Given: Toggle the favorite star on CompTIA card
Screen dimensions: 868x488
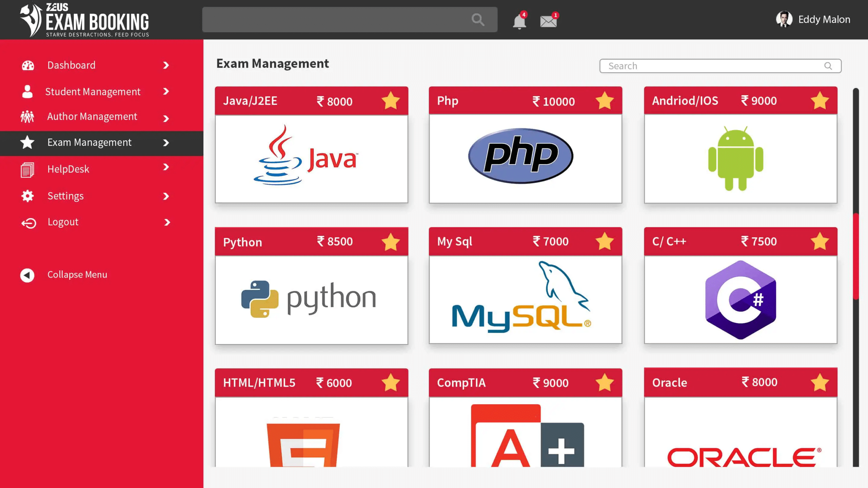Looking at the screenshot, I should coord(605,383).
